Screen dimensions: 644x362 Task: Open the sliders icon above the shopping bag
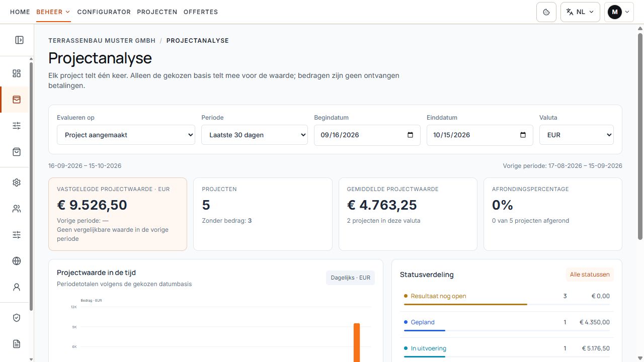pos(17,126)
